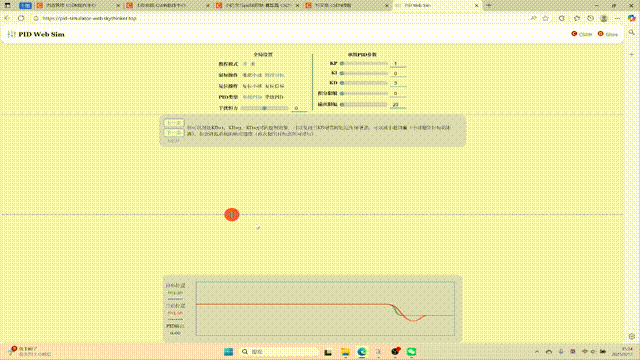The image size is (640, 360).
Task: Open the black app with red badge on taskbar
Action: (395, 352)
